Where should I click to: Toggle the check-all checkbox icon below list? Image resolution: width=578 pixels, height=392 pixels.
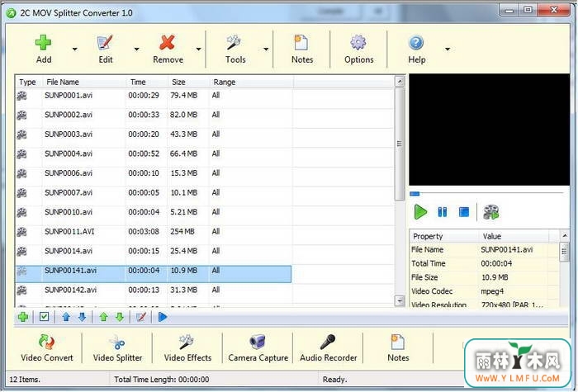45,317
